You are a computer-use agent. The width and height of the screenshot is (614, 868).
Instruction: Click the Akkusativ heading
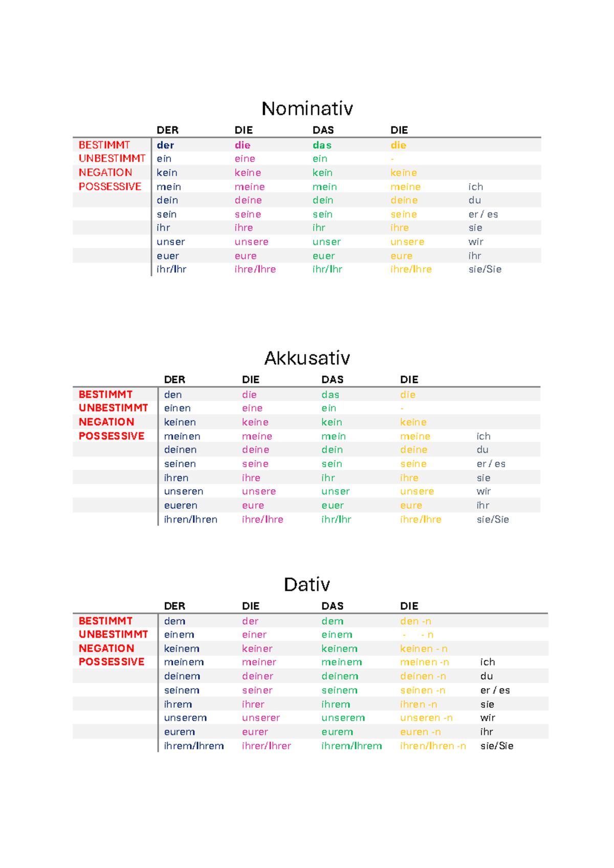pyautogui.click(x=307, y=358)
